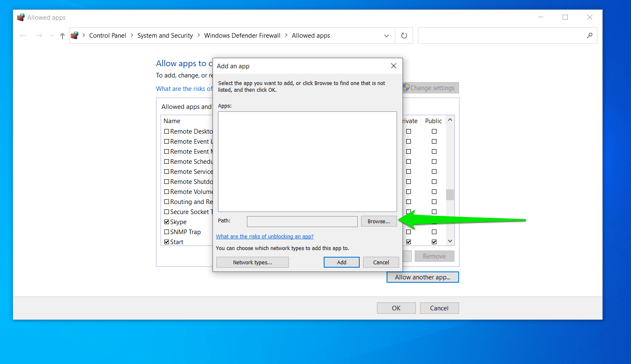The width and height of the screenshot is (631, 364).
Task: Click the Allowed apps title bar icon
Action: pos(21,17)
